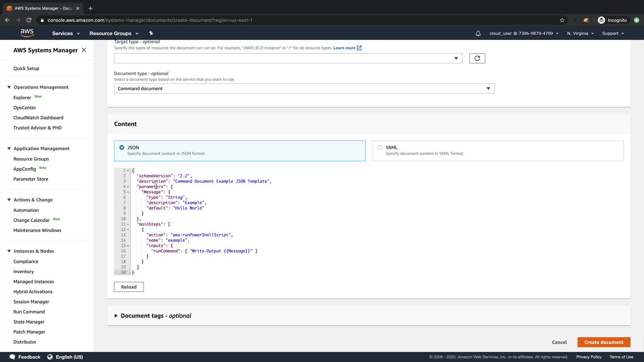Click the Reload button below the editor
The width and height of the screenshot is (644, 362).
[129, 287]
